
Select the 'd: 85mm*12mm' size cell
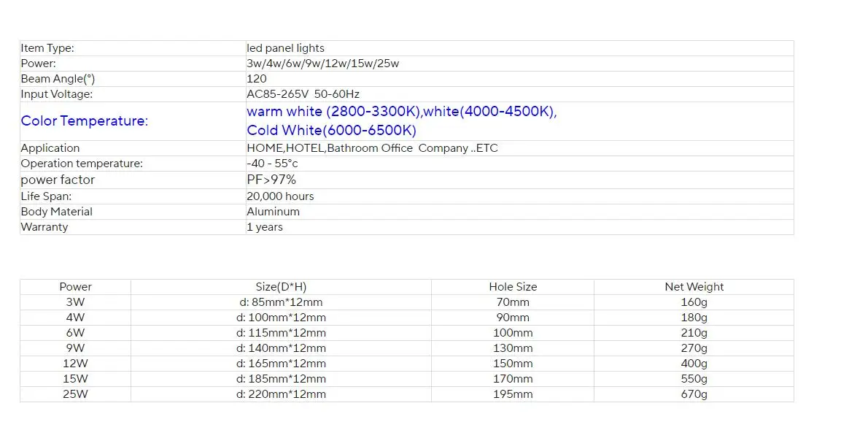281,302
